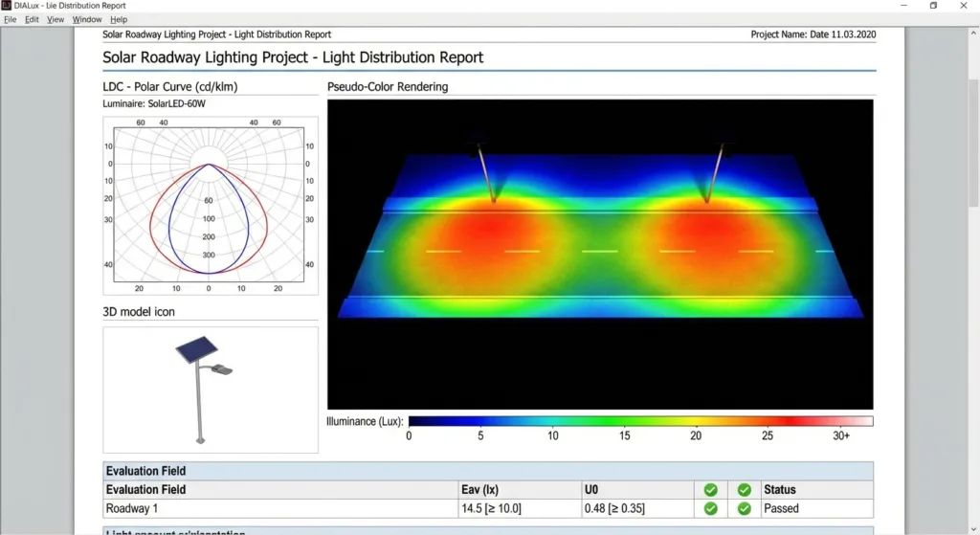Click the report main title heading
Screen dimensions: 980x535
(x=293, y=57)
